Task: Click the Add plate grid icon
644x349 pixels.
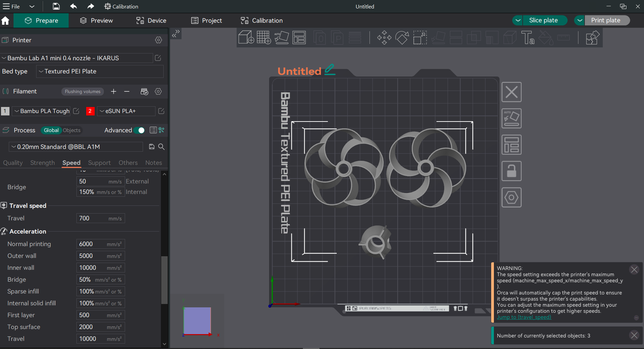Action: click(264, 37)
